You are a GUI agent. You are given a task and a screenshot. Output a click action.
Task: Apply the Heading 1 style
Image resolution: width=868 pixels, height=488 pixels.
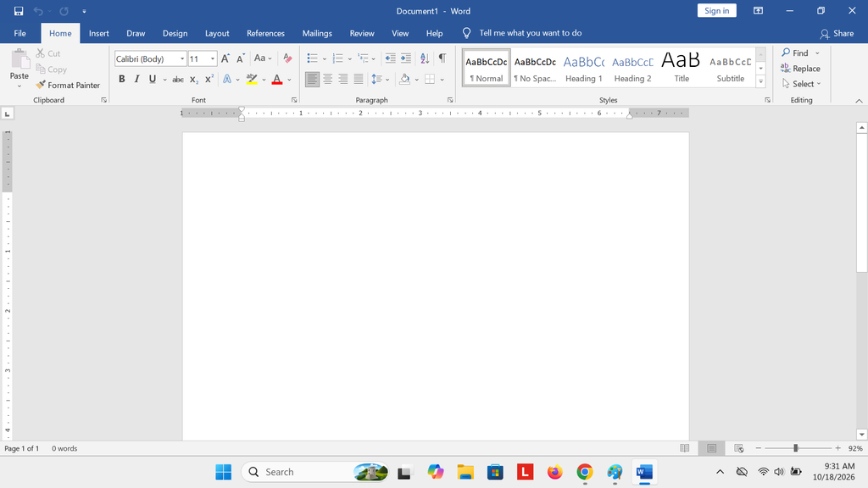[584, 69]
